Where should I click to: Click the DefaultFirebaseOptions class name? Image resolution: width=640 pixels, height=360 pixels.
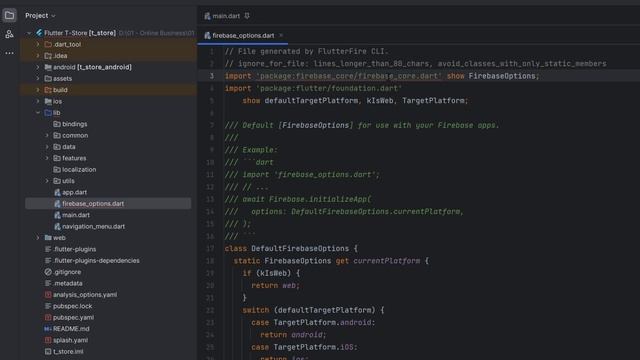[x=300, y=249]
